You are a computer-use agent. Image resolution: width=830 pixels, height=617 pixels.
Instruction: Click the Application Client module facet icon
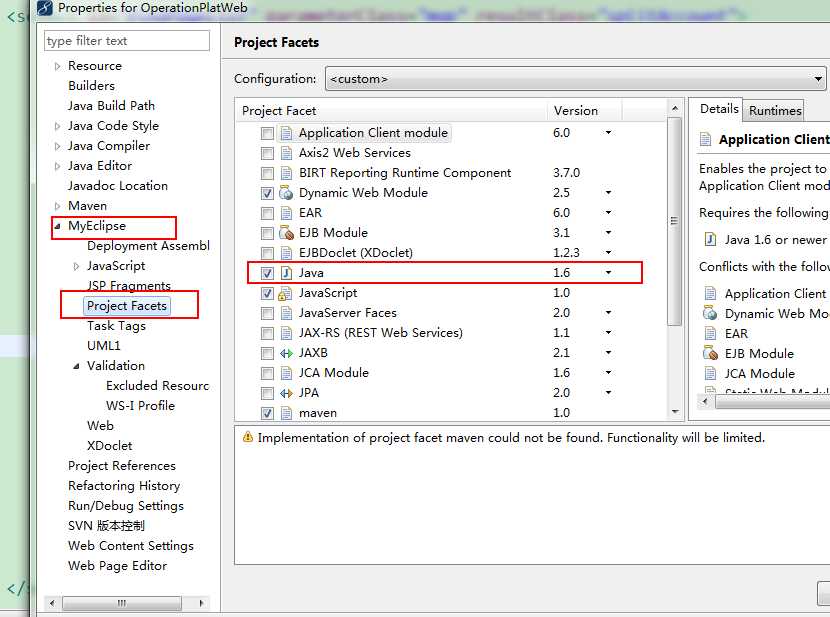(286, 133)
